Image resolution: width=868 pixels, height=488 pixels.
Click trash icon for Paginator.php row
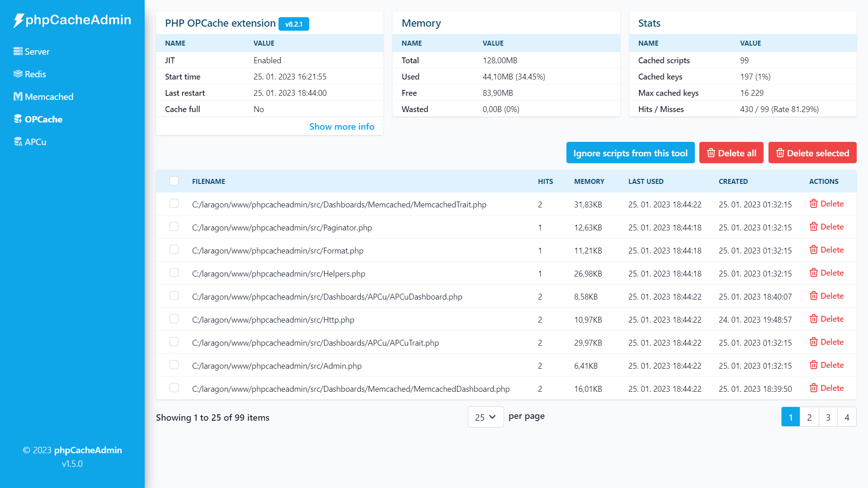coord(813,227)
